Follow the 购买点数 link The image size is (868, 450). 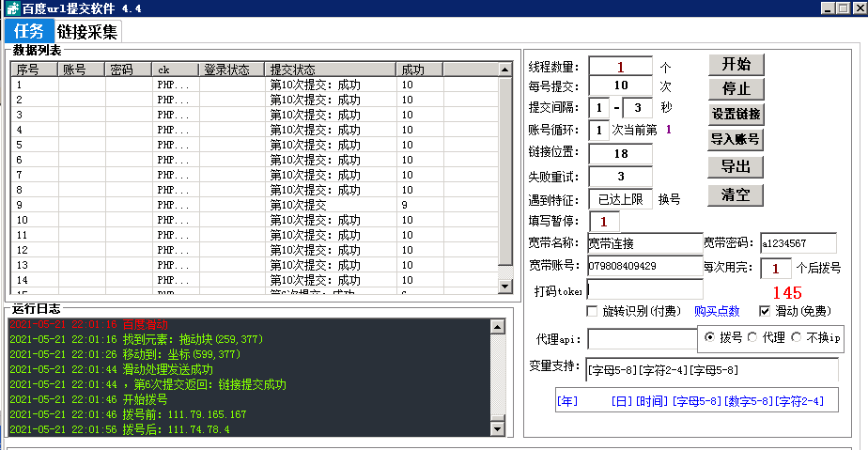click(x=717, y=311)
